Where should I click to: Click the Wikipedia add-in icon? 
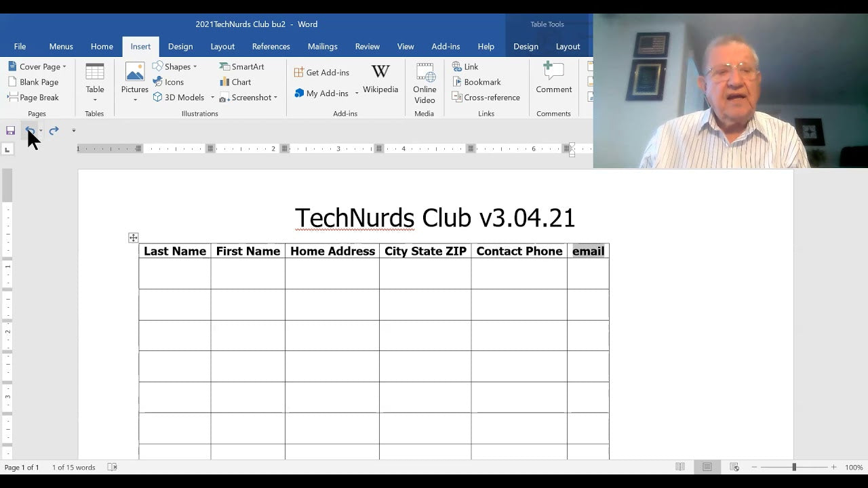(380, 79)
